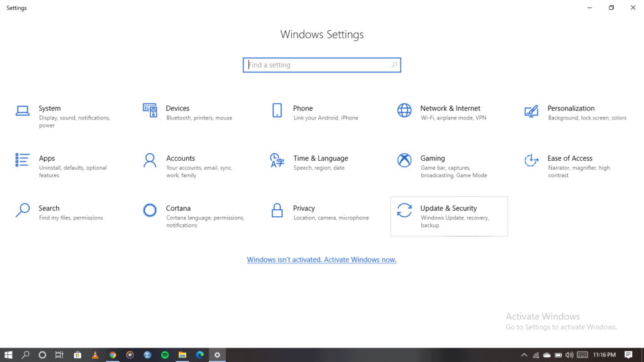Viewport: 644px width, 362px height.
Task: Open the Windows Start menu
Action: (8, 355)
